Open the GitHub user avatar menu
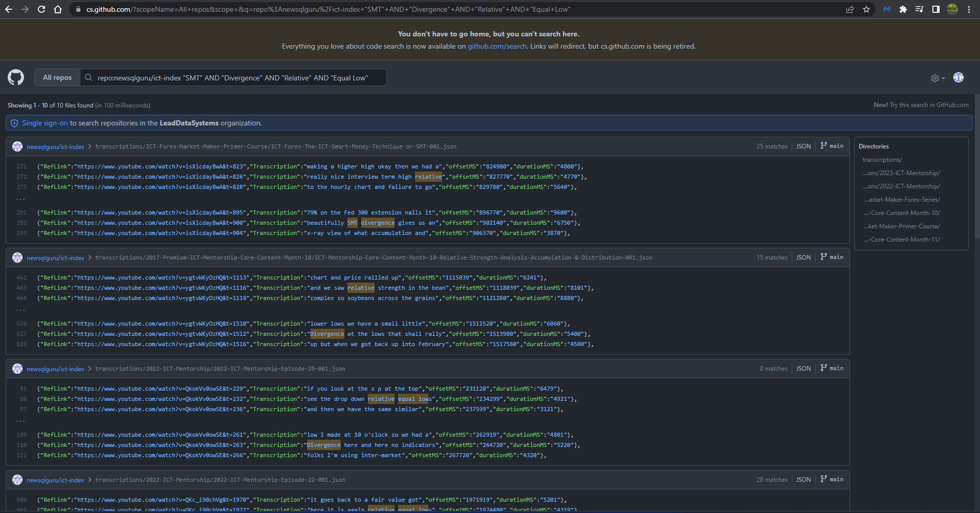This screenshot has width=980, height=513. point(959,77)
